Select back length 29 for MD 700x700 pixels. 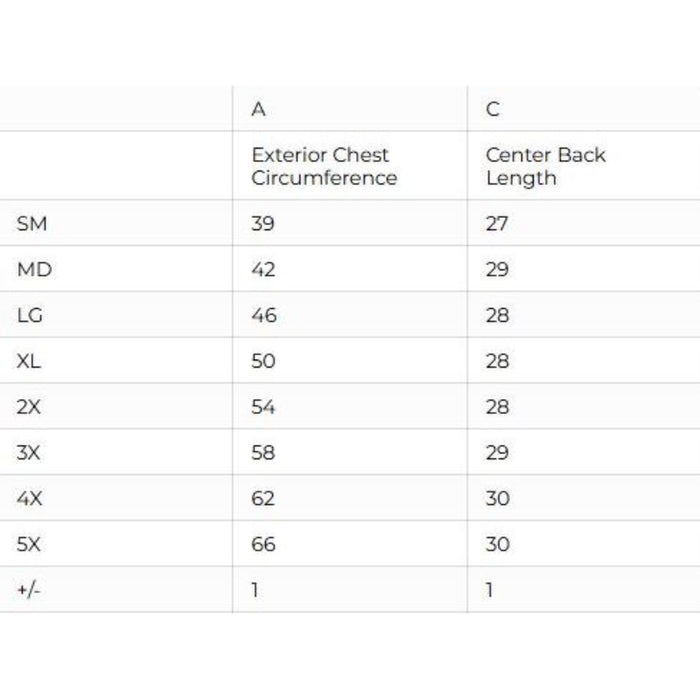497,270
